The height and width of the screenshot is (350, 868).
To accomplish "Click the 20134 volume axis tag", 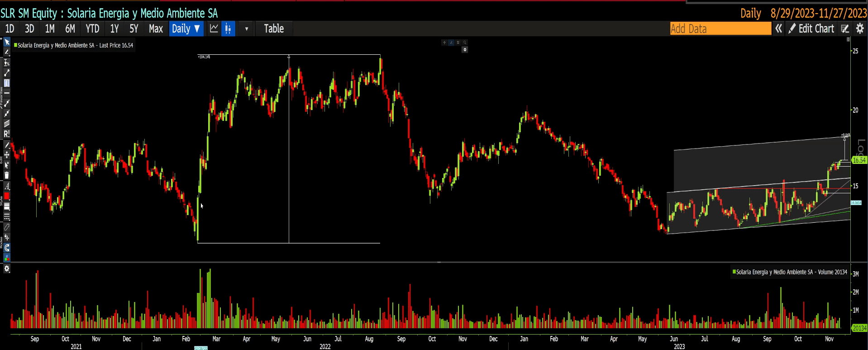I will pos(859,328).
